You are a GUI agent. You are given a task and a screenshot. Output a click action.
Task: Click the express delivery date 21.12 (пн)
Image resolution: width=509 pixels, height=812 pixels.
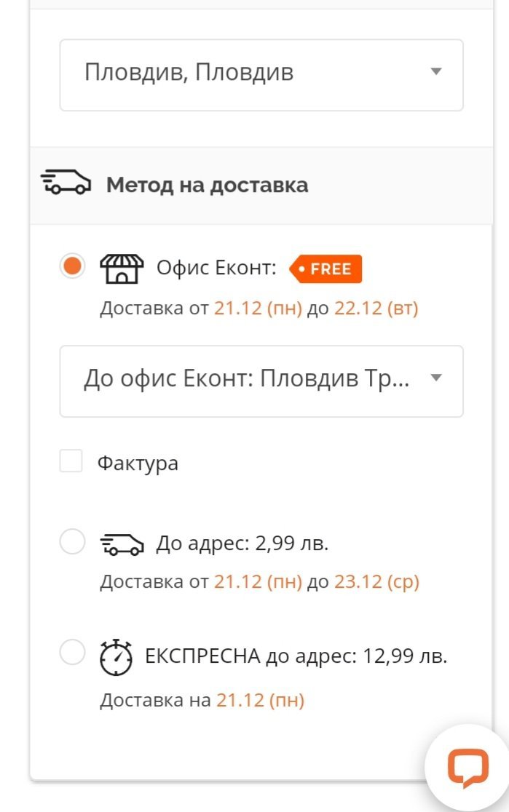pyautogui.click(x=260, y=700)
